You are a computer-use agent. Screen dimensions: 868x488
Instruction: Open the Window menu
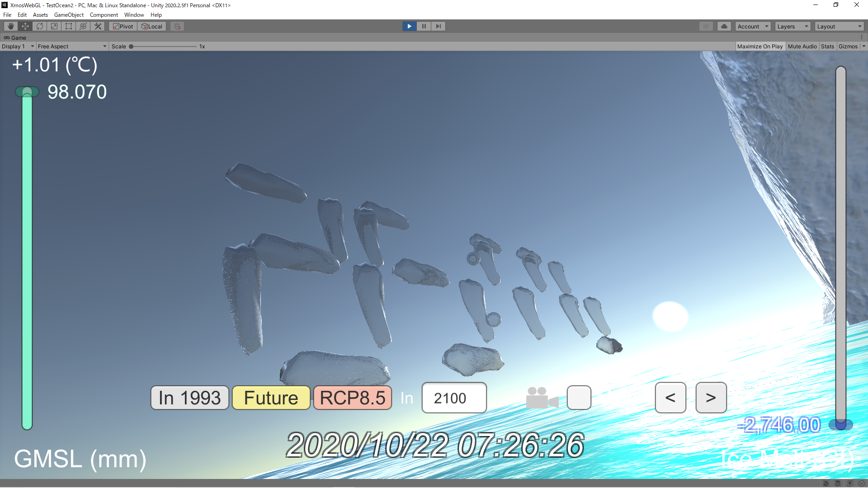(x=134, y=15)
